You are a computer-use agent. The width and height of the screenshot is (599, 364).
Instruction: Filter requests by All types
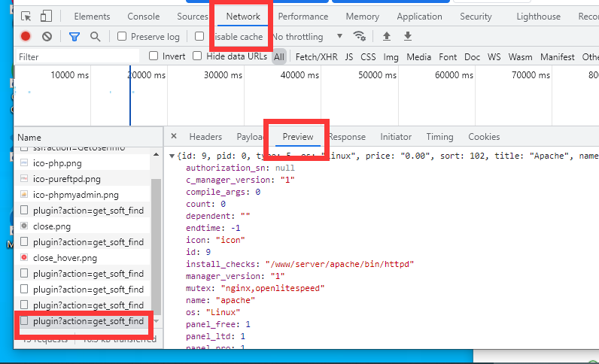(279, 57)
